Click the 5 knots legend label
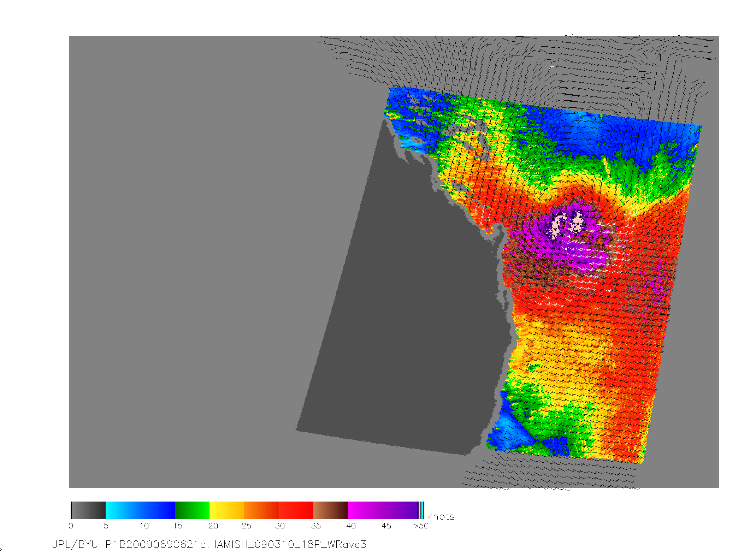 tap(106, 526)
